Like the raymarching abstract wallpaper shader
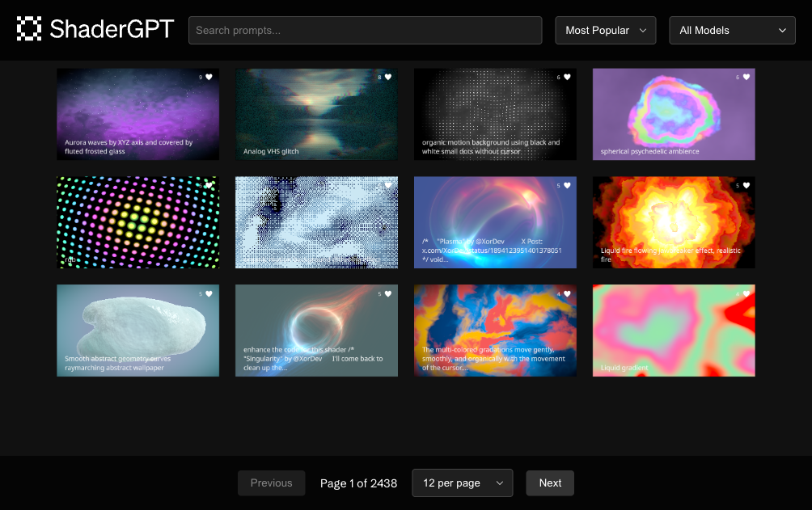This screenshot has height=510, width=812. 209,293
